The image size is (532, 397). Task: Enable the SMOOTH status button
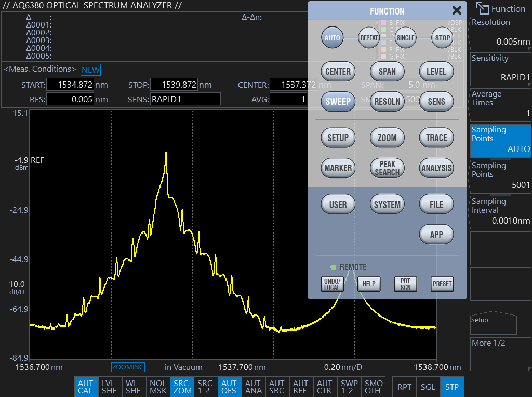pos(373,387)
